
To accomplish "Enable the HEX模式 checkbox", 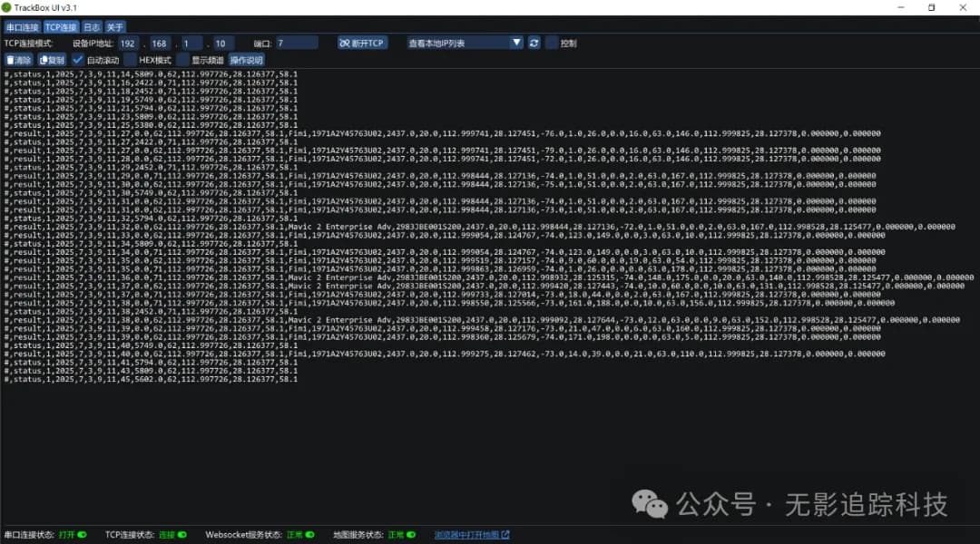I will (131, 60).
